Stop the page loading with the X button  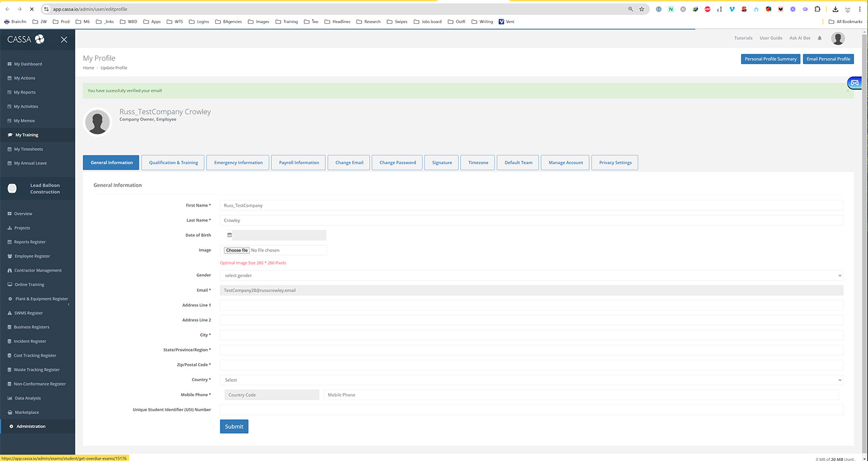pyautogui.click(x=32, y=9)
